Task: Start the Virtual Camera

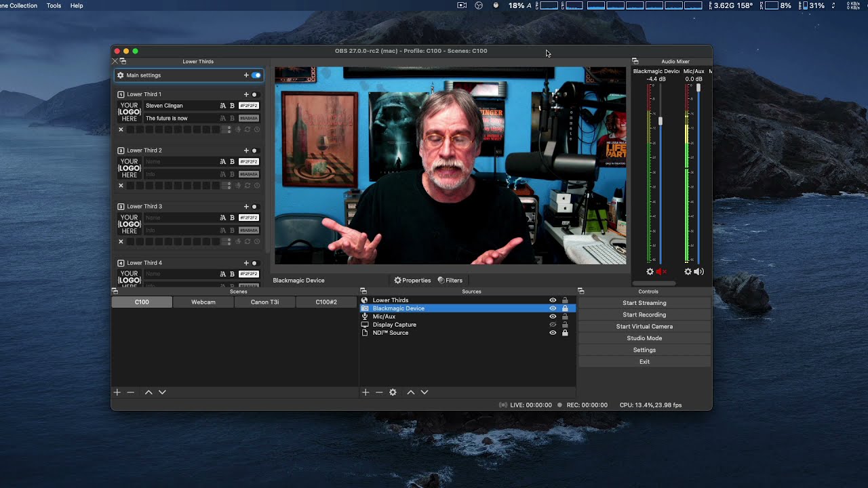Action: pos(644,327)
